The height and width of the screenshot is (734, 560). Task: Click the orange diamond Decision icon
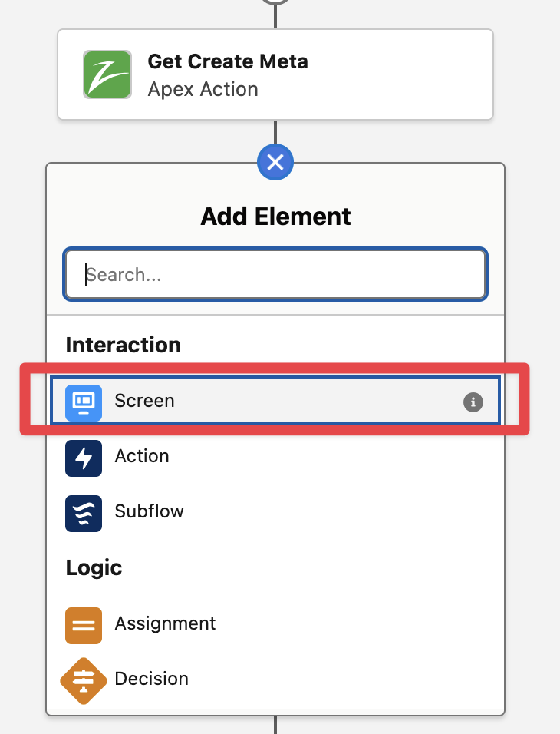tap(84, 680)
